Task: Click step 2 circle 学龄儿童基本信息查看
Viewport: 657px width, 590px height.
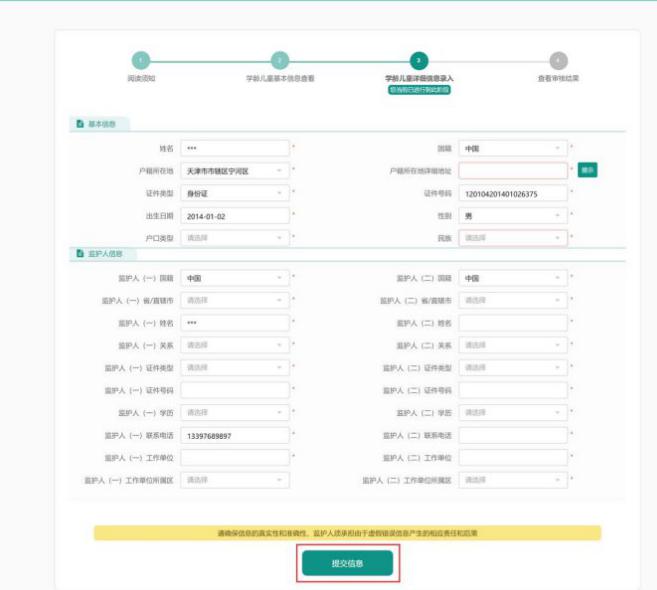Action: 280,61
